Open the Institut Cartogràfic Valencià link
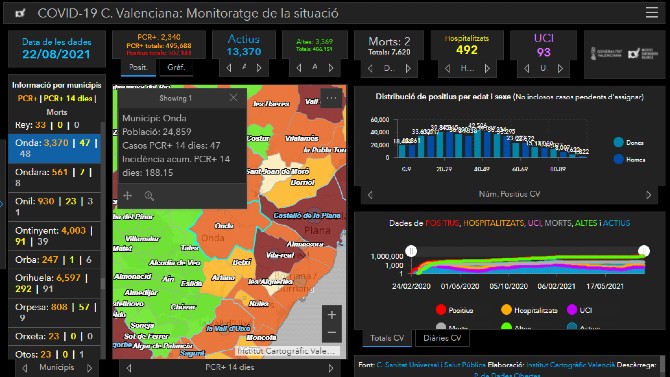Image resolution: width=670 pixels, height=377 pixels. pyautogui.click(x=570, y=365)
